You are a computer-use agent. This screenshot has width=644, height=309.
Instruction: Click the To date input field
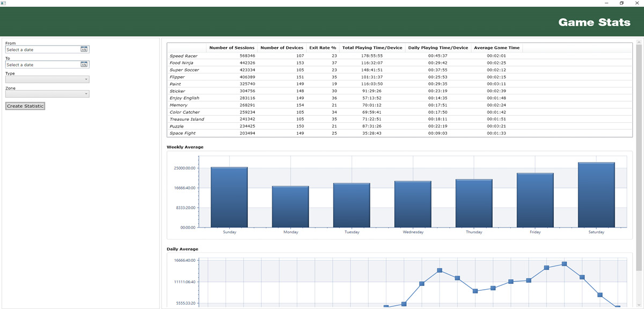point(42,64)
